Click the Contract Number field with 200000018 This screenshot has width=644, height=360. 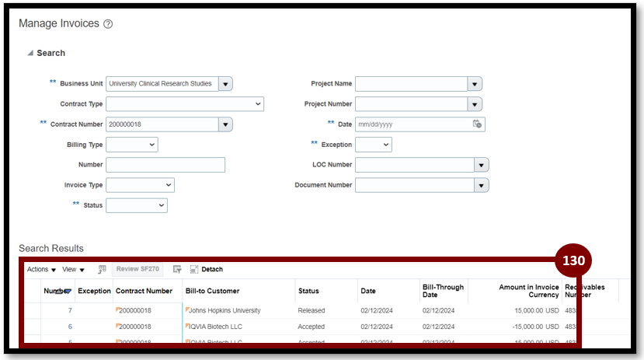162,124
